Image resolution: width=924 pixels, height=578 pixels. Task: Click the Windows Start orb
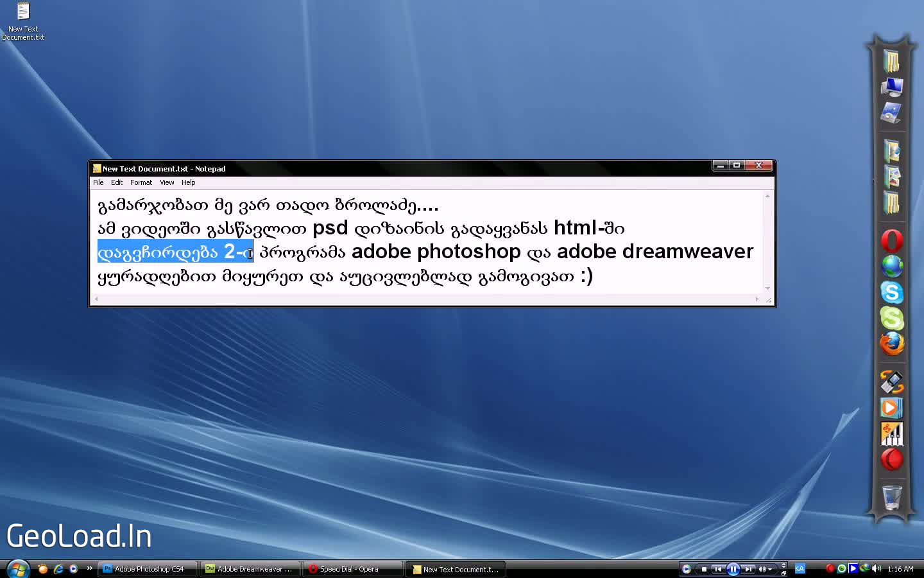pyautogui.click(x=17, y=569)
